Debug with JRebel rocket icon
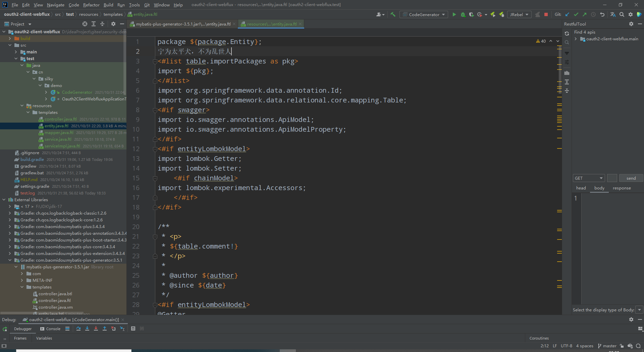 (501, 14)
